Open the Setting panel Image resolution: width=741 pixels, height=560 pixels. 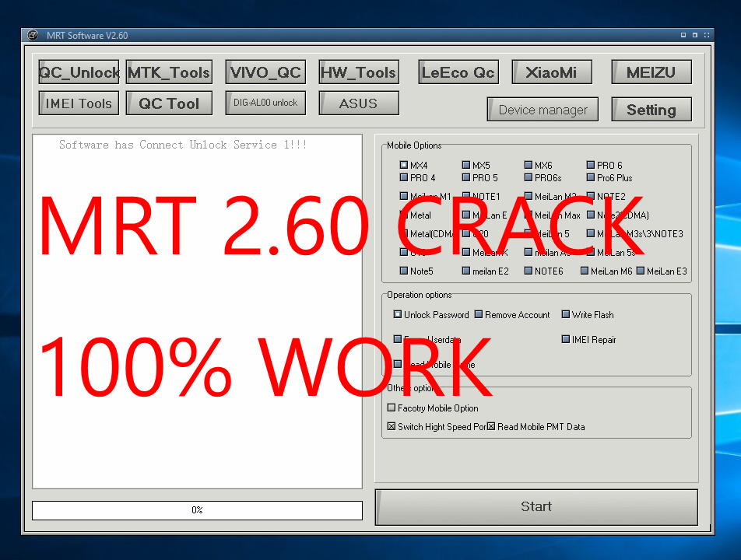coord(651,110)
